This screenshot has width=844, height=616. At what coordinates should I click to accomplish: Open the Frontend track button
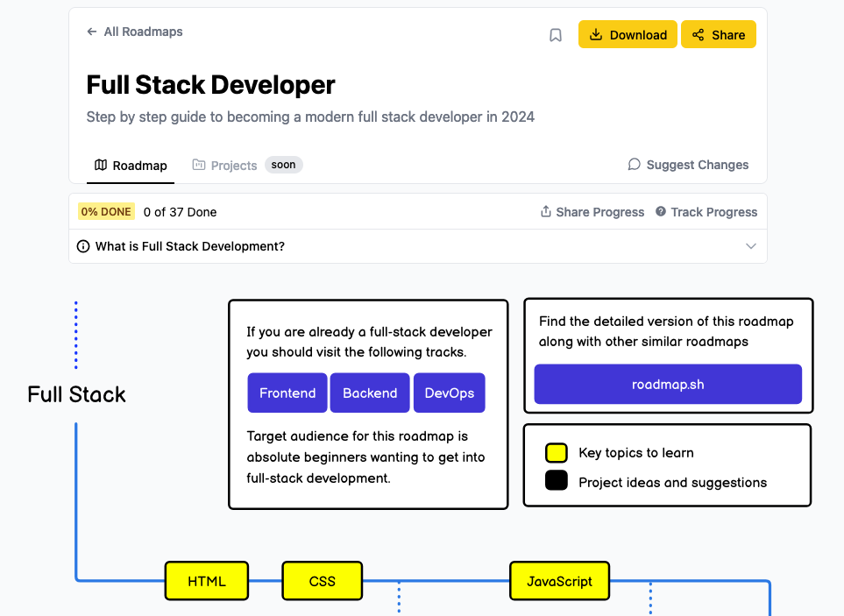[287, 393]
